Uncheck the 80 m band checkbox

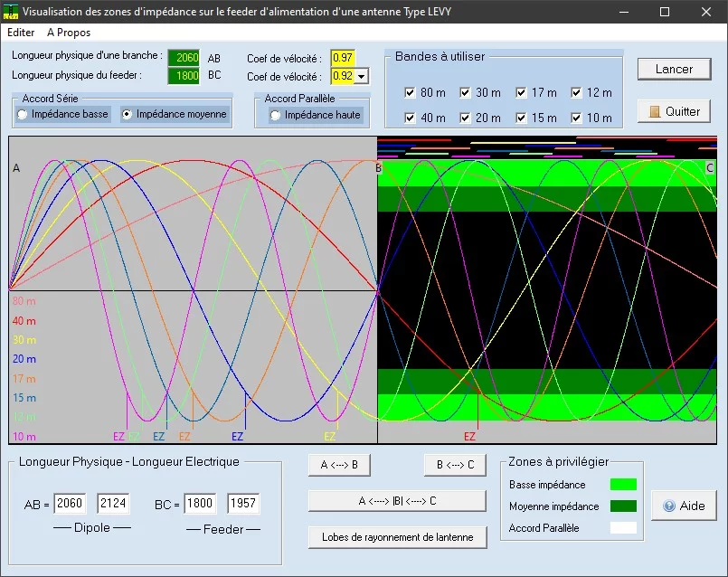click(x=411, y=93)
